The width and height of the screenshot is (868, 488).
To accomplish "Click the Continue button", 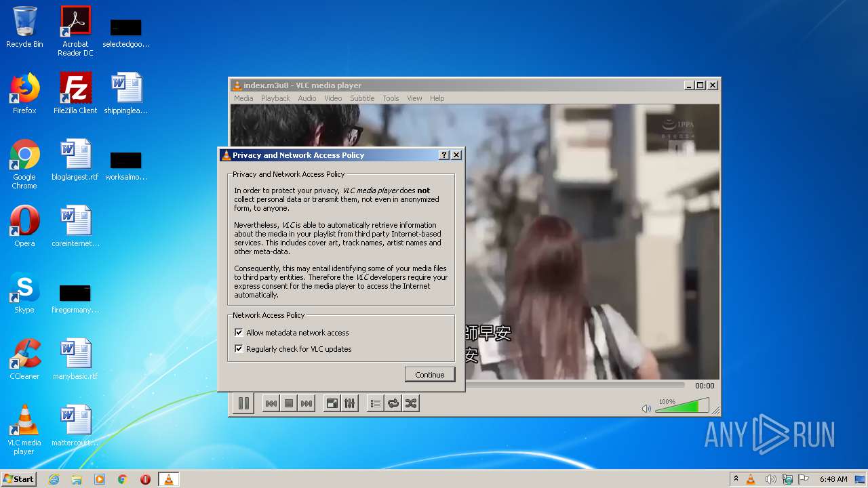I will [x=430, y=375].
